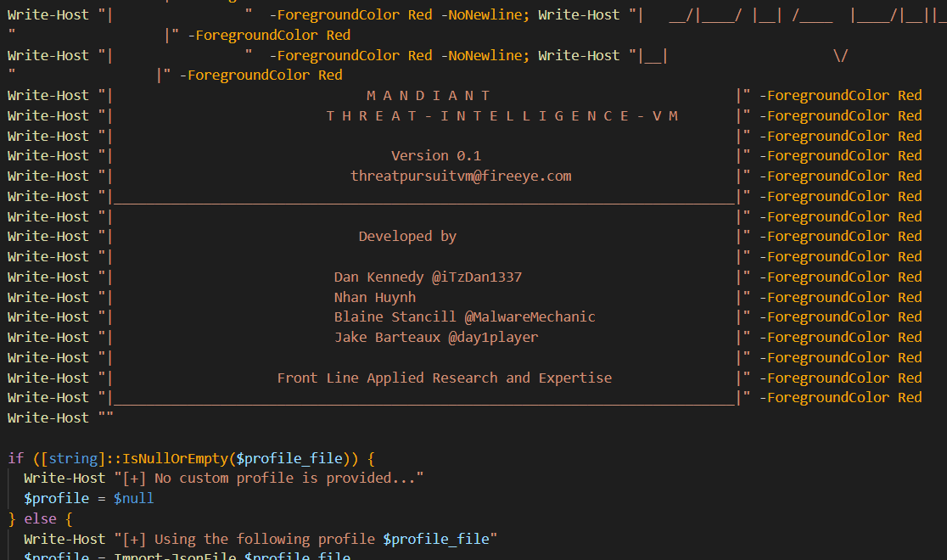This screenshot has width=947, height=560.
Task: Click the 'M A N D I A N T' banner text
Action: pyautogui.click(x=429, y=95)
